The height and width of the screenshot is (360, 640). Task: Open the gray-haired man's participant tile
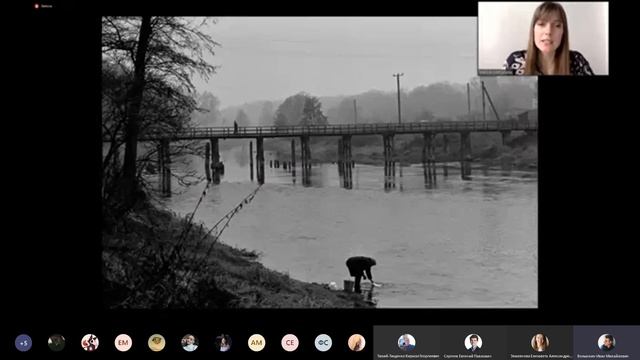click(x=407, y=343)
